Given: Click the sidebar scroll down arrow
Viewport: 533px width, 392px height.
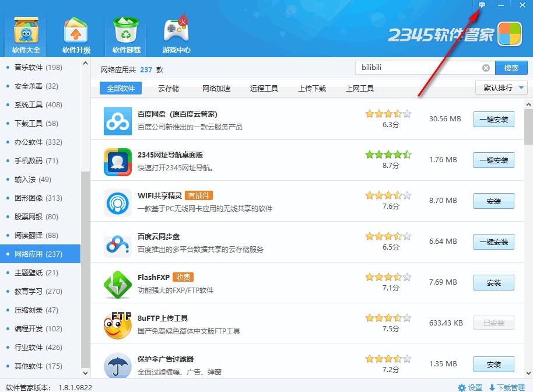Looking at the screenshot, I should [x=85, y=373].
